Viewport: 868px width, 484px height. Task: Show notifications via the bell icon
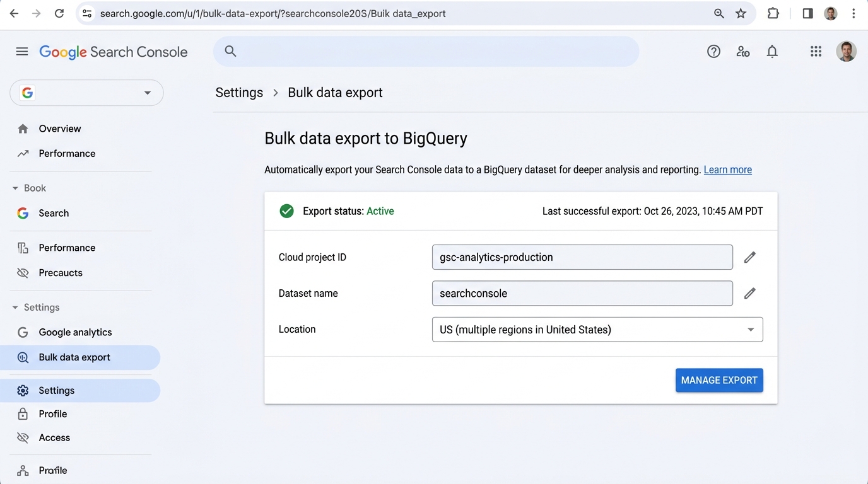(772, 52)
